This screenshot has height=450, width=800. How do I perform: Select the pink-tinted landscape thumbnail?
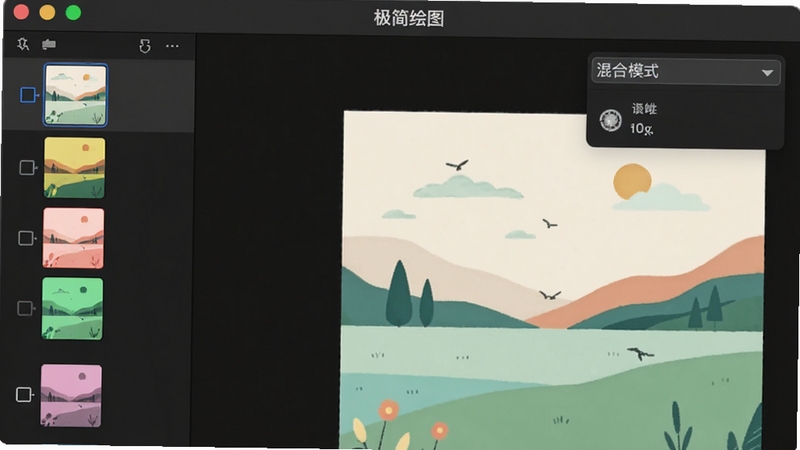coord(73,238)
